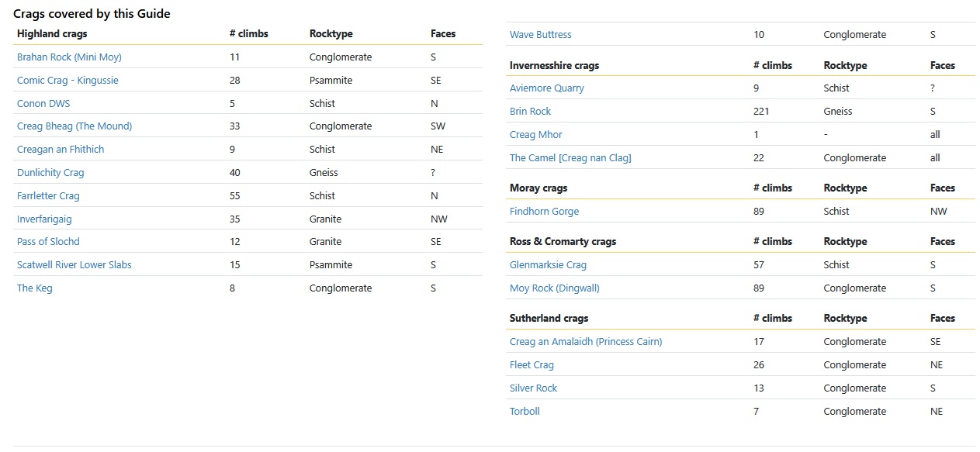The height and width of the screenshot is (452, 980).
Task: Open the Inverfarigaig crag link
Action: pos(44,219)
